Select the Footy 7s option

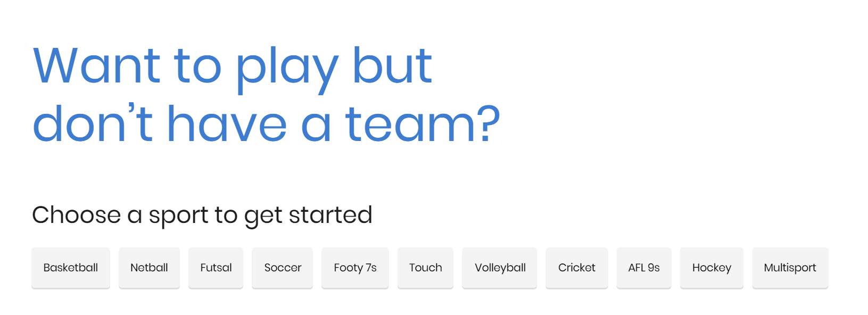[x=355, y=268]
